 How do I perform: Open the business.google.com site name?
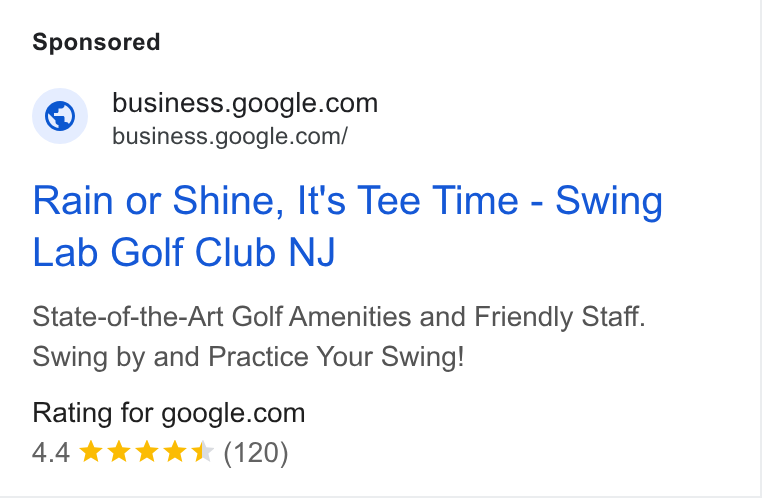[x=245, y=103]
